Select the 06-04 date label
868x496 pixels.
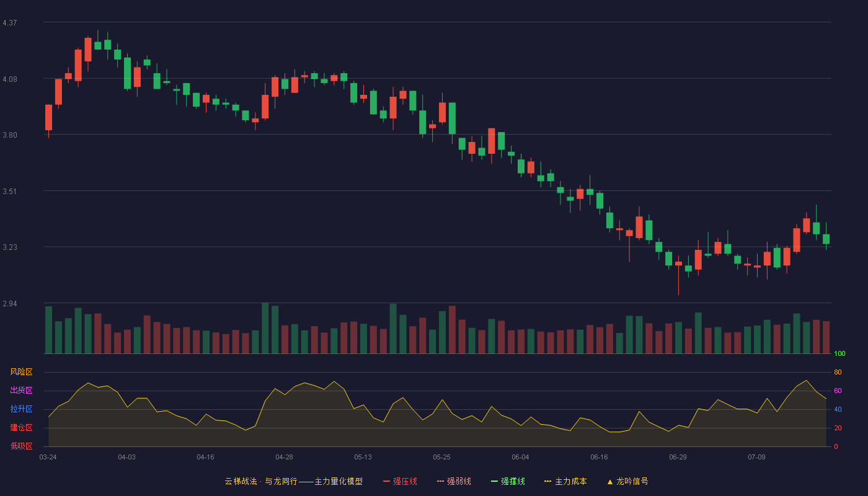tap(520, 457)
